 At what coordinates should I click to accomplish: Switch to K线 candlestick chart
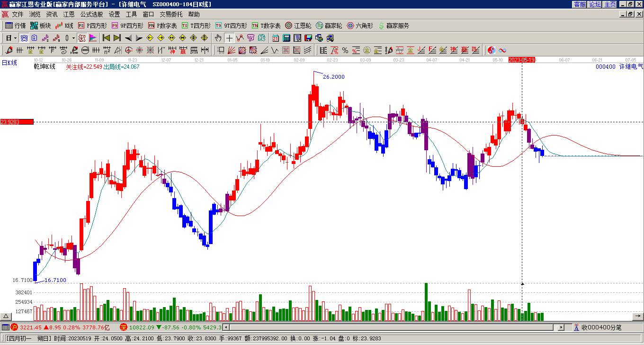(64, 26)
